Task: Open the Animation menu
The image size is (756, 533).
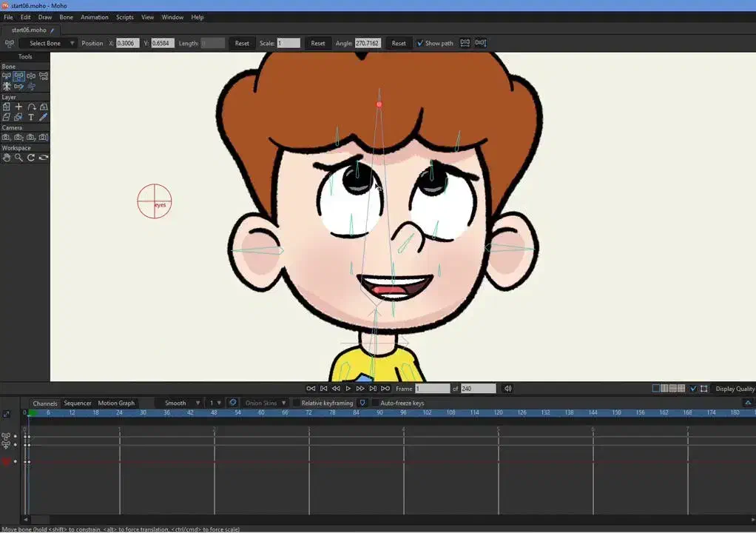Action: coord(94,17)
